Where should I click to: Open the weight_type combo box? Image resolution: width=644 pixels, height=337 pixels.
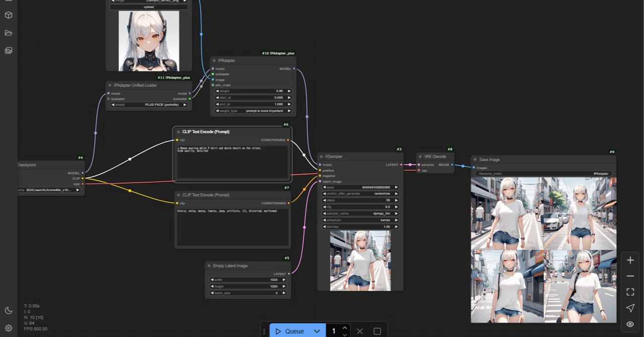(253, 111)
